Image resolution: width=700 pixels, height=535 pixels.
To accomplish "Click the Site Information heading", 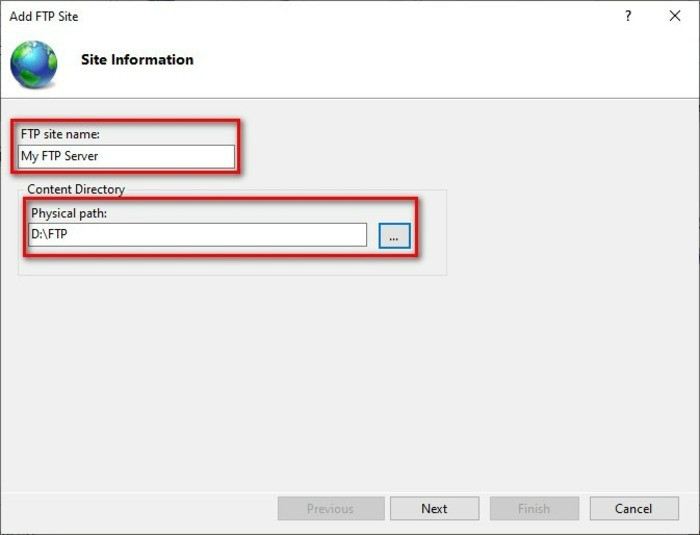I will (x=137, y=59).
